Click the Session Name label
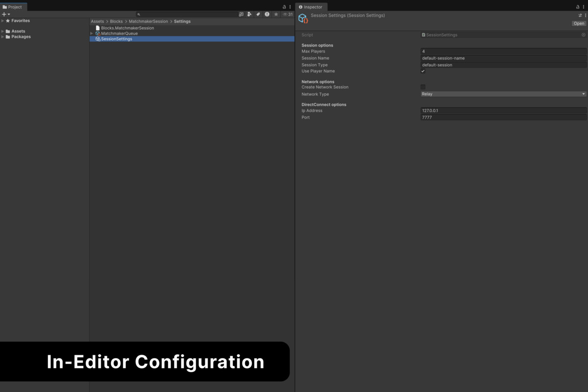The image size is (588, 392). (x=315, y=58)
